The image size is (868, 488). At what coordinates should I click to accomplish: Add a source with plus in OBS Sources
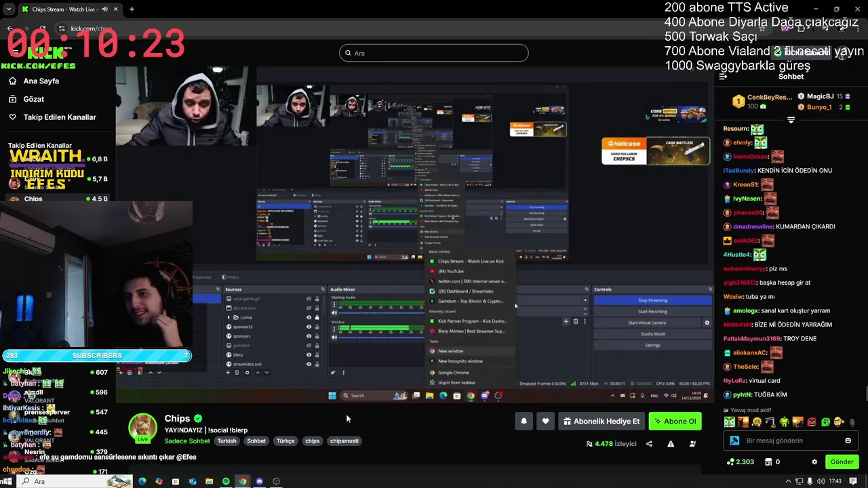(x=227, y=372)
